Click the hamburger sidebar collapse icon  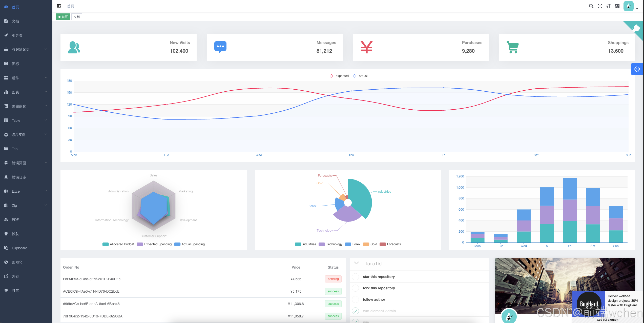(x=59, y=6)
